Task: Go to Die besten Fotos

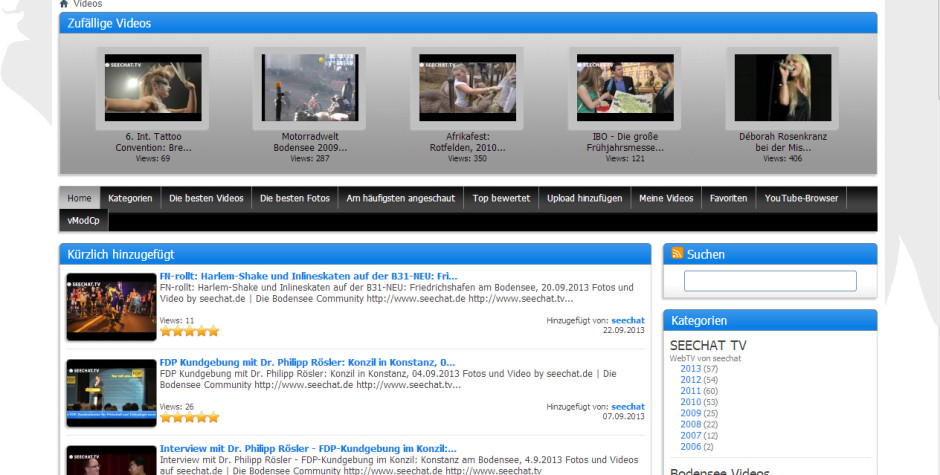Action: click(x=295, y=198)
